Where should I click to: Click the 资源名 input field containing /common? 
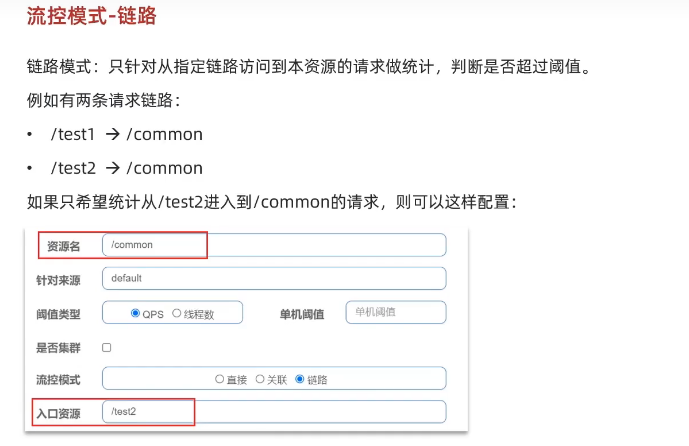(x=273, y=245)
